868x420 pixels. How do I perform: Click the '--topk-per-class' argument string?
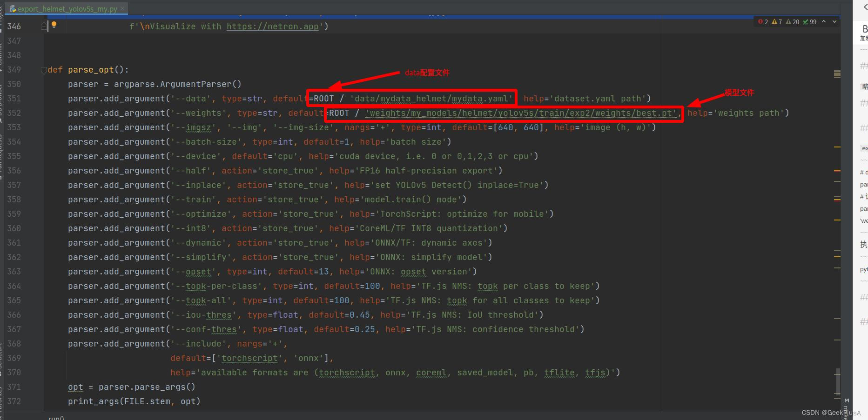pos(216,286)
